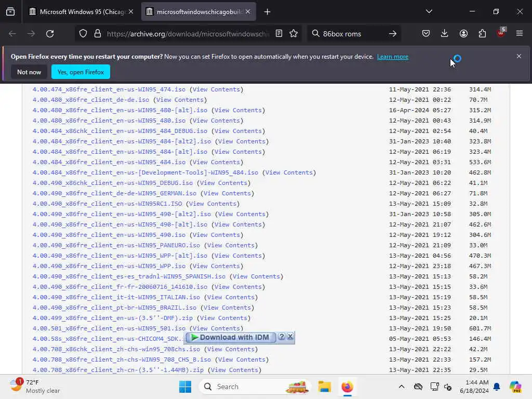Reload the current page

[50, 34]
